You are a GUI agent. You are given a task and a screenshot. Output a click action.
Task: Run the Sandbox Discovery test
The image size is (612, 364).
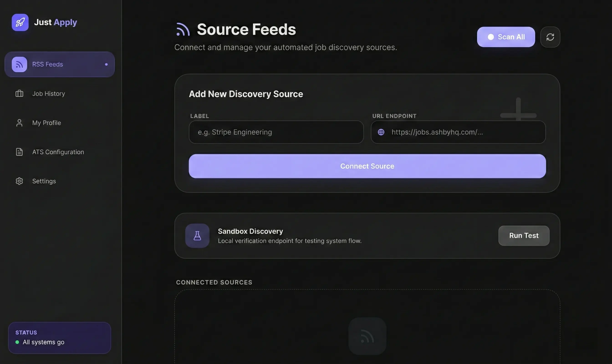(x=524, y=235)
